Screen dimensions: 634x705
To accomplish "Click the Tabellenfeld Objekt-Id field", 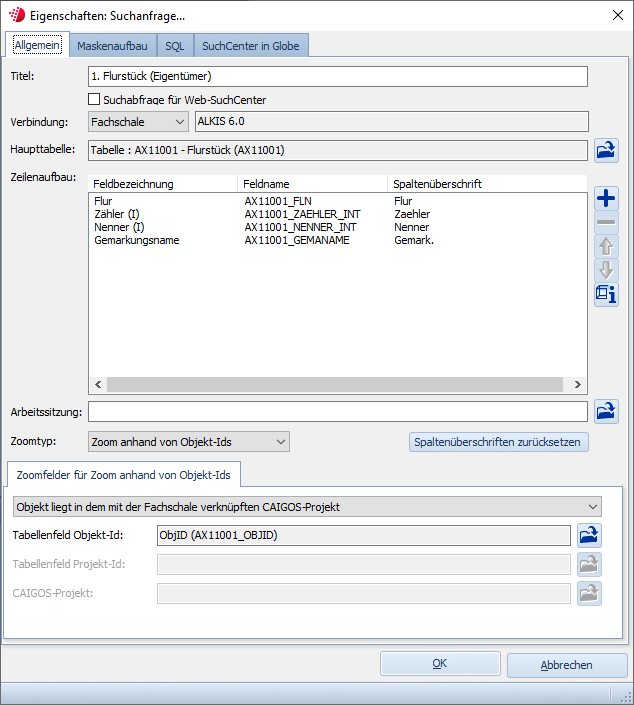I will point(364,535).
